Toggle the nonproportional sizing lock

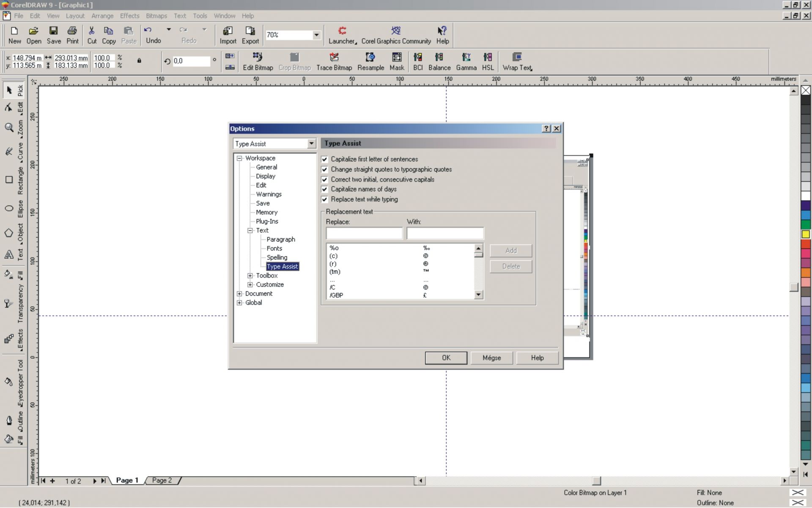point(139,61)
